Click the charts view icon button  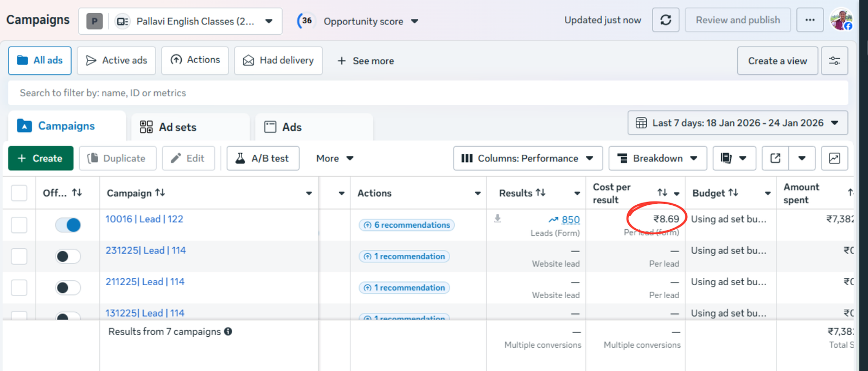click(x=834, y=158)
